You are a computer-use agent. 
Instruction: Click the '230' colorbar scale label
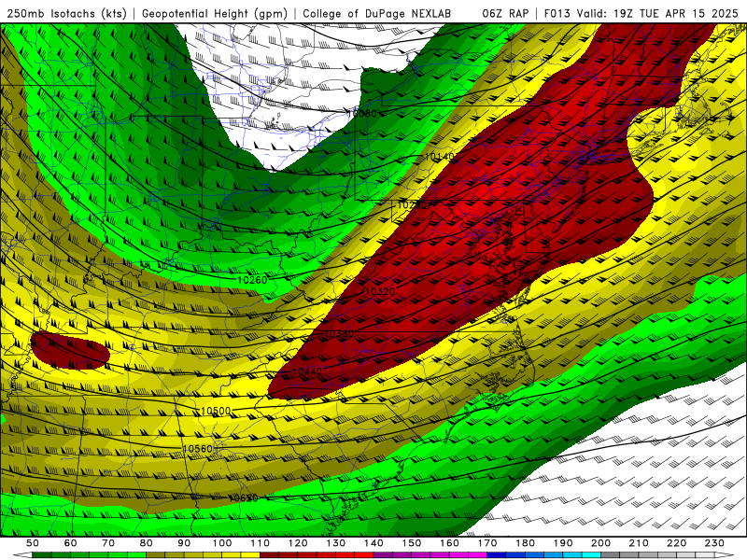714,543
